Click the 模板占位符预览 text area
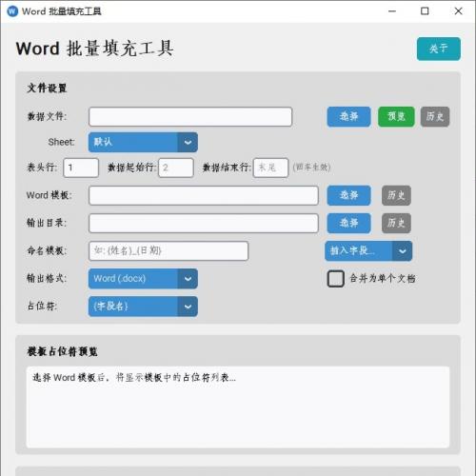 (x=238, y=407)
